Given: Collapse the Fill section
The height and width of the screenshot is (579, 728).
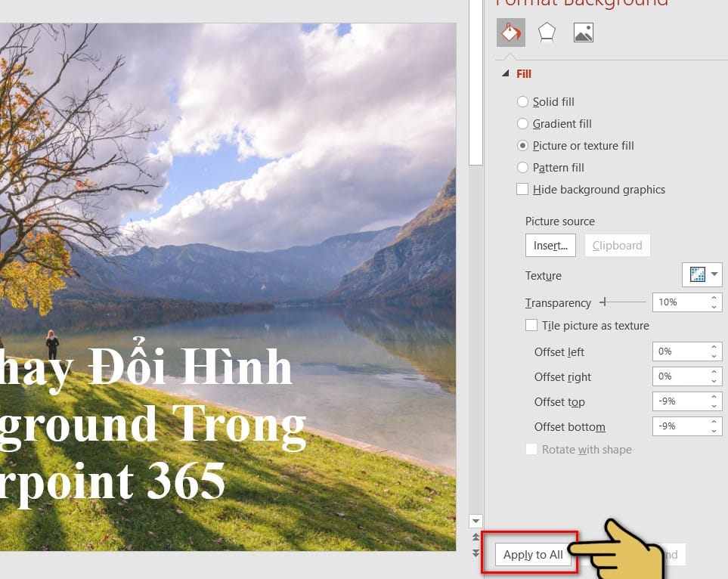Looking at the screenshot, I should click(x=505, y=73).
